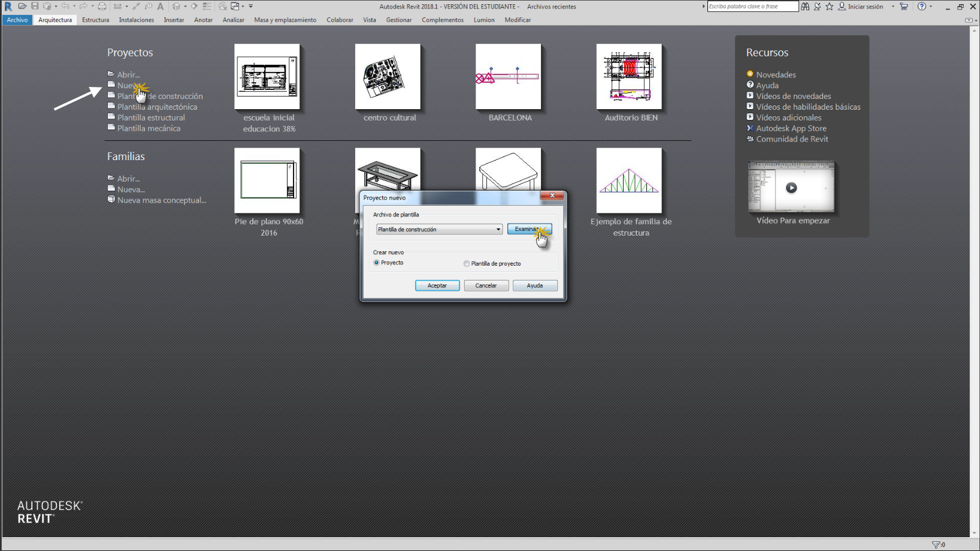This screenshot has width=980, height=551.
Task: Click the search keyword input field
Action: coord(753,6)
